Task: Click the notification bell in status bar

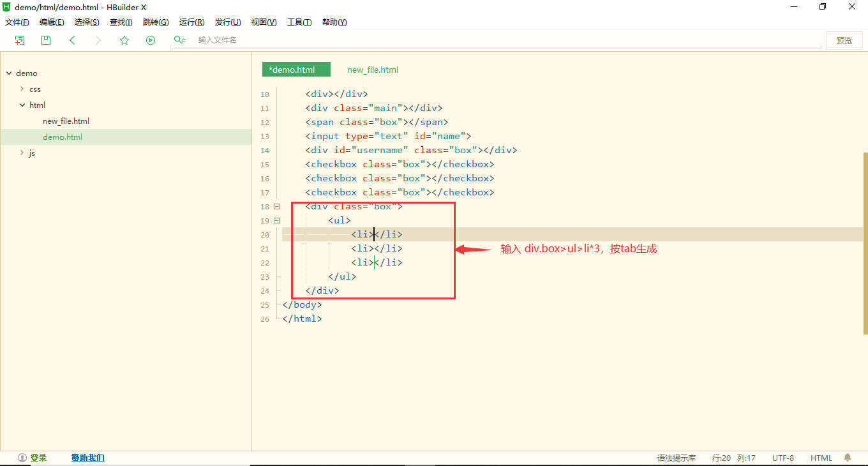Action: point(848,458)
